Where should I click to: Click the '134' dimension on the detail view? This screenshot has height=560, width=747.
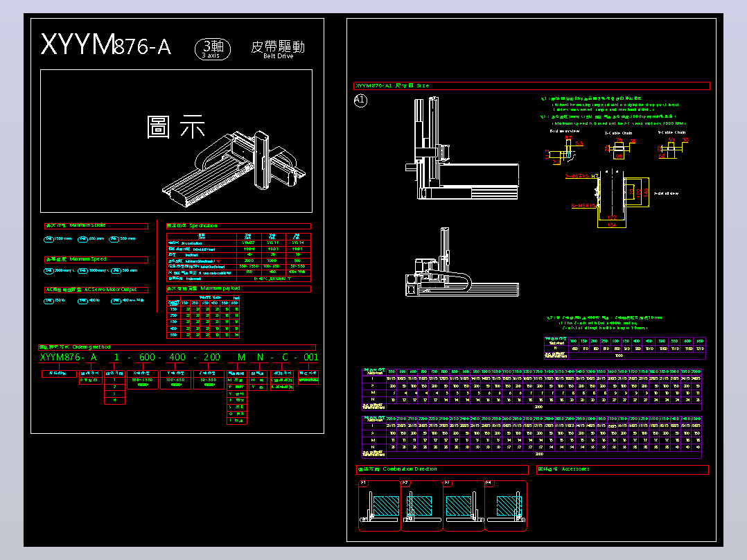pos(612,225)
